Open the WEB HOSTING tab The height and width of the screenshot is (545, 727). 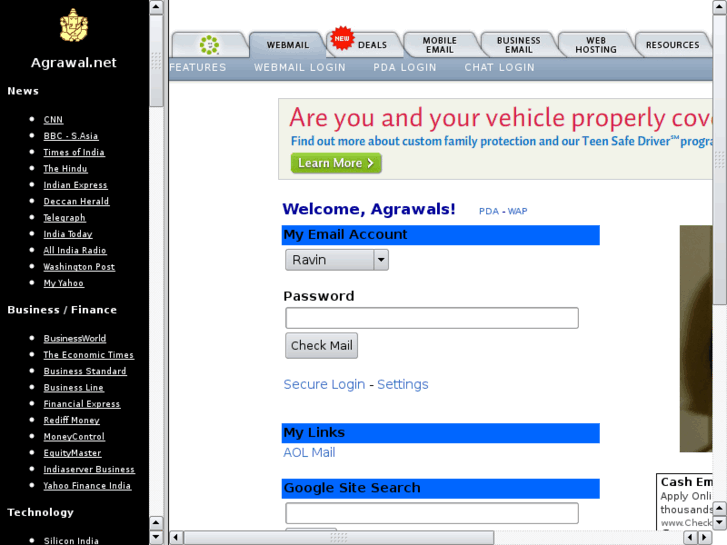tap(596, 45)
